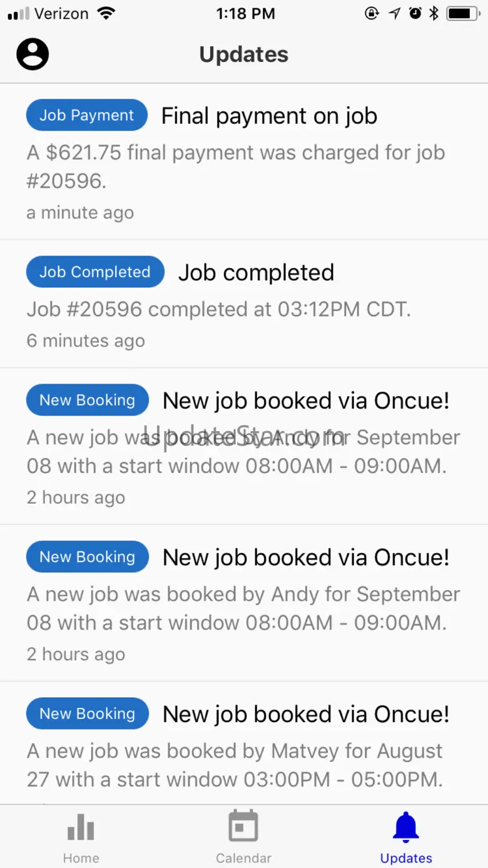The width and height of the screenshot is (488, 868).
Task: Tap the Home bar chart icon
Action: [x=81, y=826]
